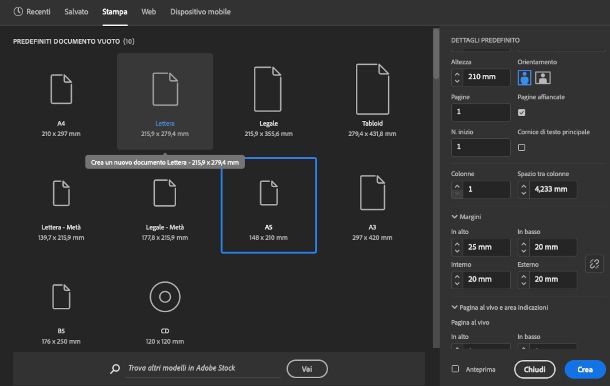Tick the Anteprima checkbox
Viewport: 610px width, 386px height.
[x=455, y=368]
